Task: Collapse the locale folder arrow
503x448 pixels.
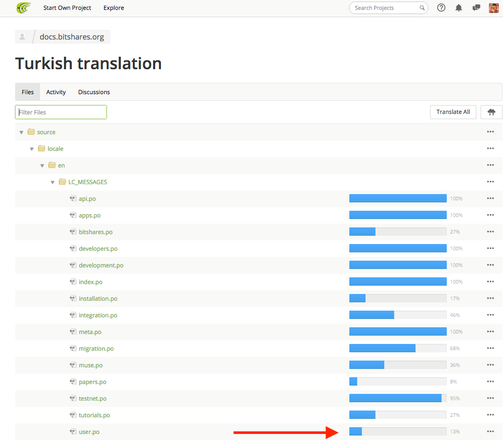Action: 32,149
